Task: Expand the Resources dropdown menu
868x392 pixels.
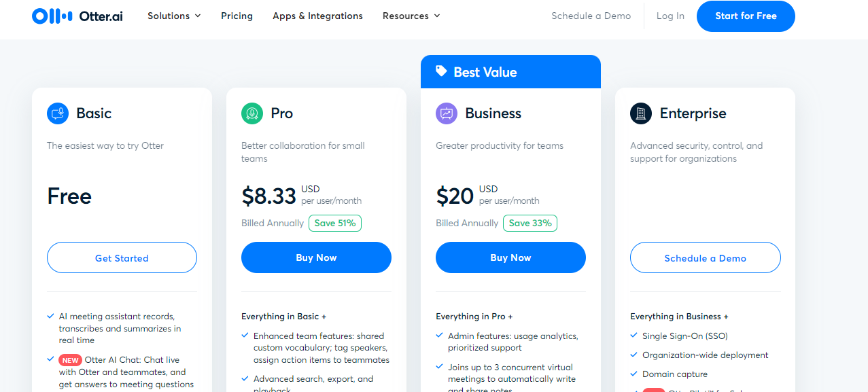Action: tap(411, 16)
